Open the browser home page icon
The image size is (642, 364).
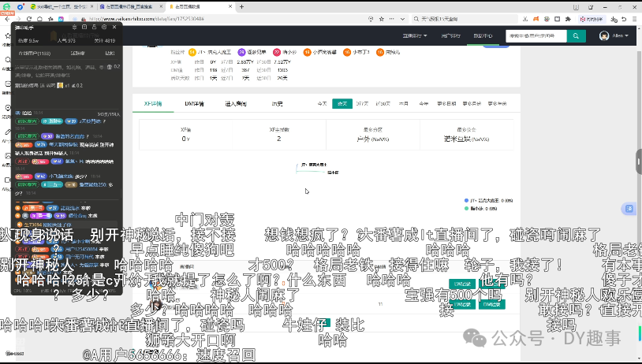point(39,19)
